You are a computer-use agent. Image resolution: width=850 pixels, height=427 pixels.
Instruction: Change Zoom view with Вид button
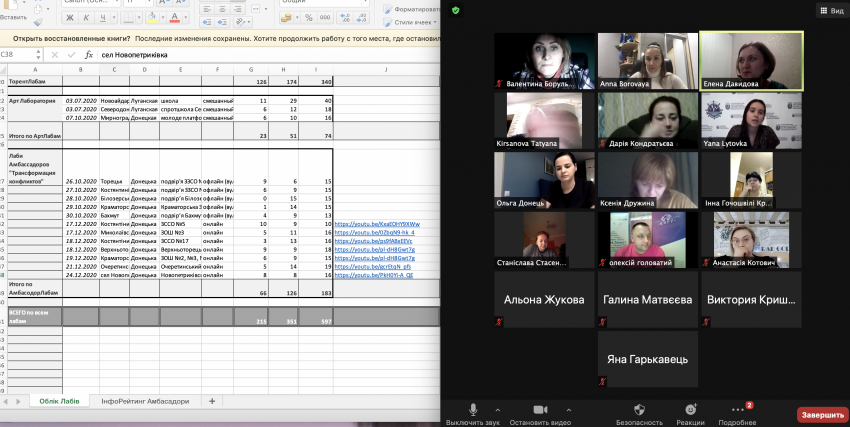(x=832, y=10)
